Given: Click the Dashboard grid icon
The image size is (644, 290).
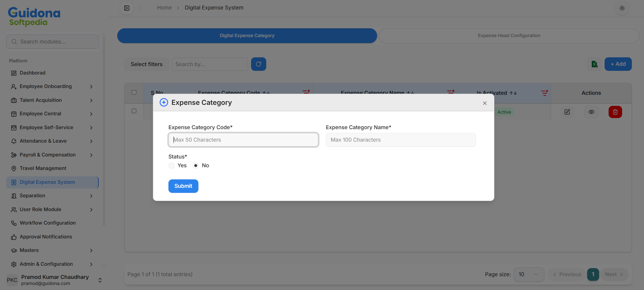Looking at the screenshot, I should click(x=14, y=73).
